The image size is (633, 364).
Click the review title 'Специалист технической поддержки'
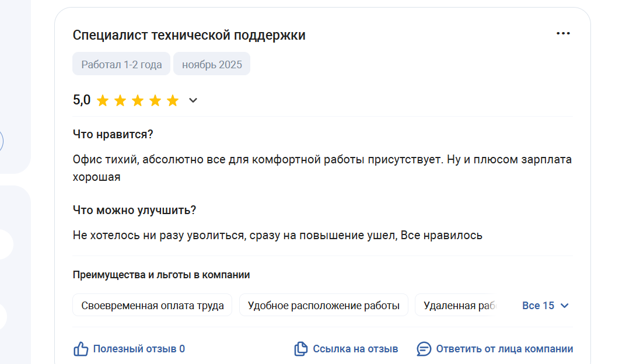click(x=189, y=35)
